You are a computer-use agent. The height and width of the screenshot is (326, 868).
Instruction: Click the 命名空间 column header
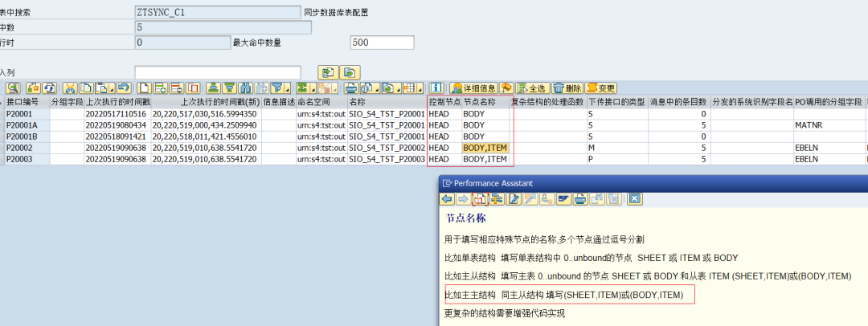point(321,102)
